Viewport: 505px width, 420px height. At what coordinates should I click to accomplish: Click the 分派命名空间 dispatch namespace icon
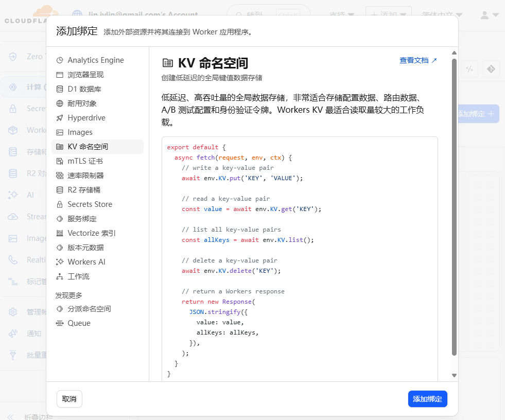pyautogui.click(x=60, y=309)
